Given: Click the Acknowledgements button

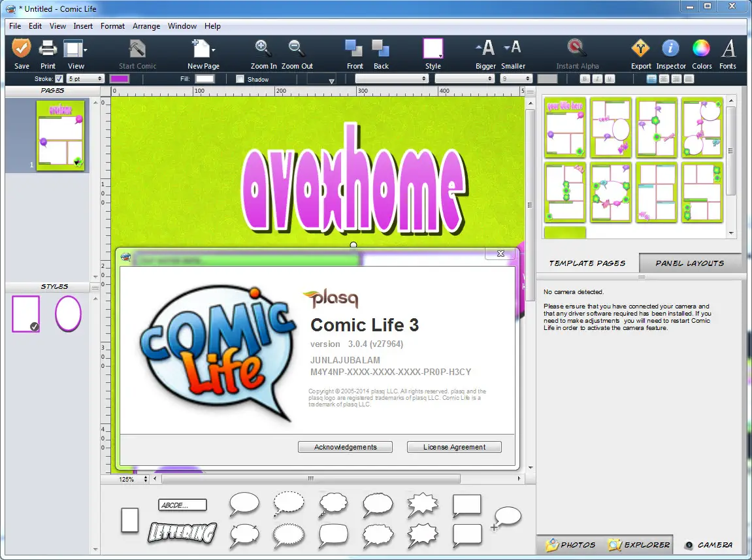Looking at the screenshot, I should point(346,447).
